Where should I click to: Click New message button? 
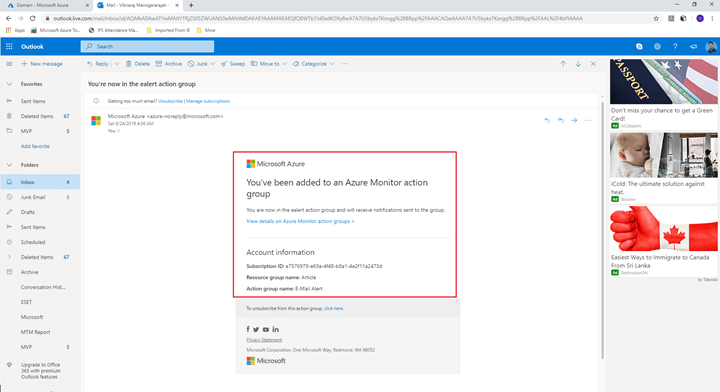point(42,64)
